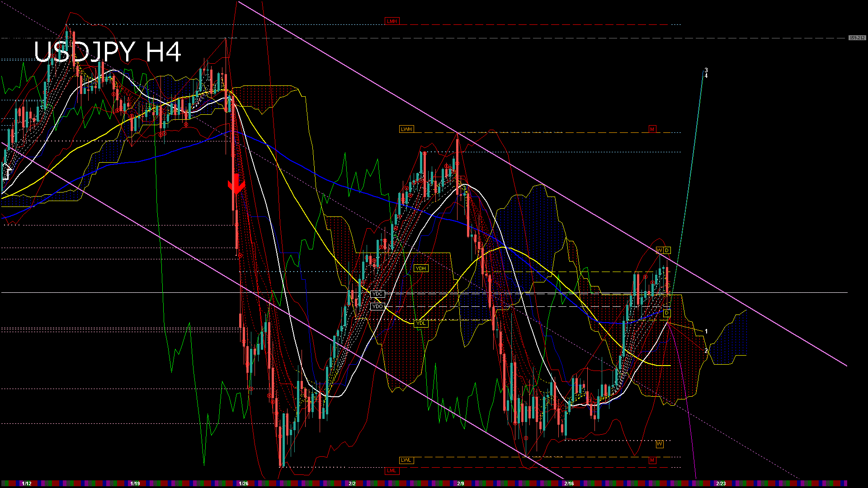Click the M marker on LWL line
Screen dimensions: 868x488
click(652, 460)
